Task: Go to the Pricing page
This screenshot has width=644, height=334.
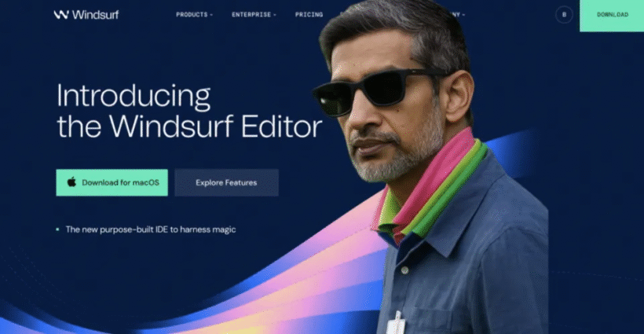Action: pyautogui.click(x=309, y=15)
